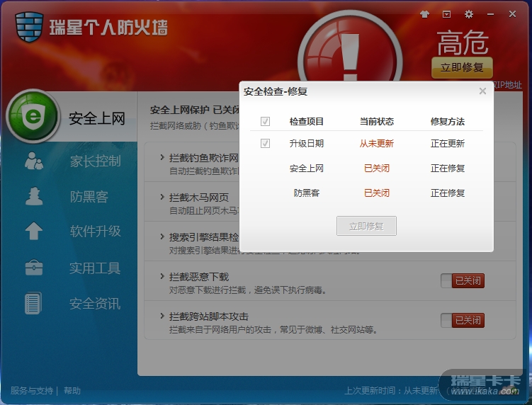Toggle 拦截恶意下载 switch showing 已关闭
The height and width of the screenshot is (405, 532).
point(463,281)
